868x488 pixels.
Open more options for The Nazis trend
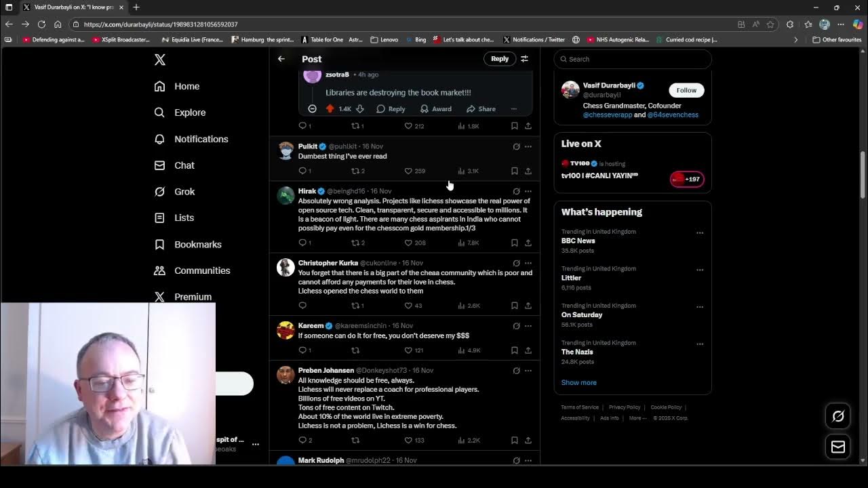coord(699,344)
